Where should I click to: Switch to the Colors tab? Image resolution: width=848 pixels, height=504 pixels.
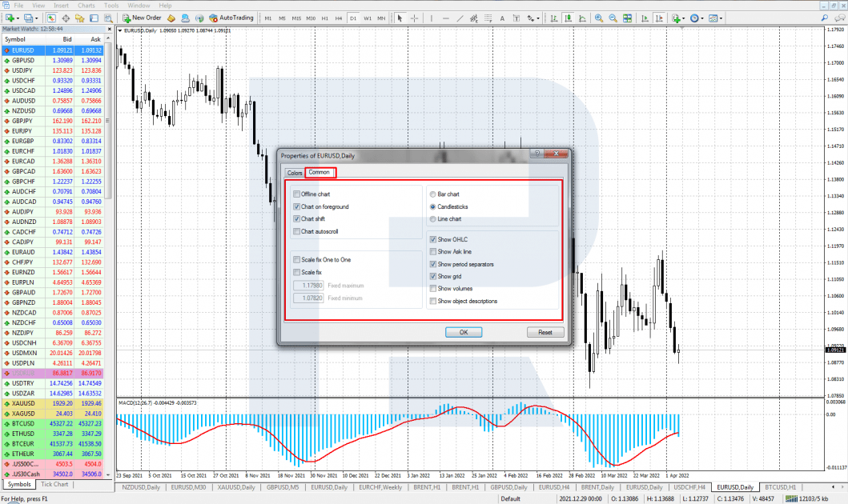[295, 173]
